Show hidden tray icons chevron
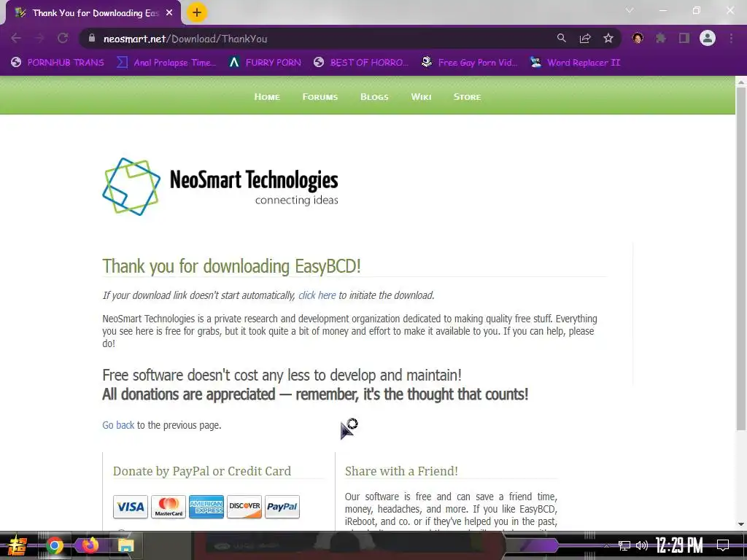 point(606,546)
